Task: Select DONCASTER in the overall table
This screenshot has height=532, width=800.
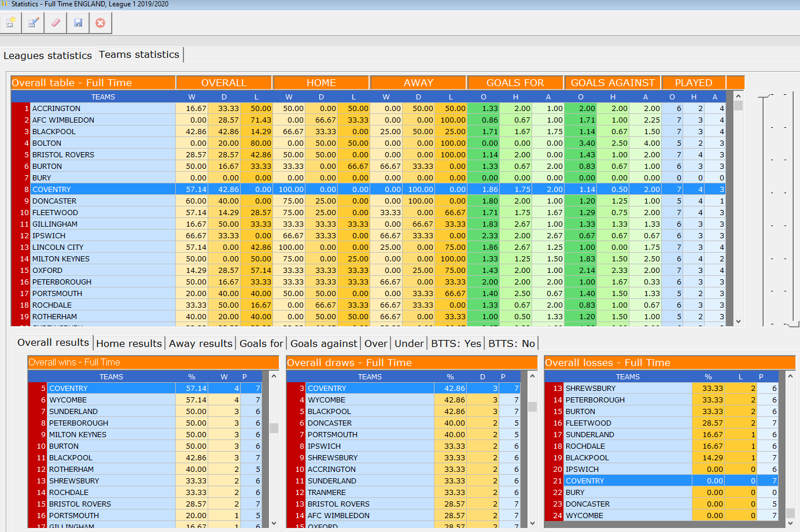Action: pyautogui.click(x=368, y=201)
